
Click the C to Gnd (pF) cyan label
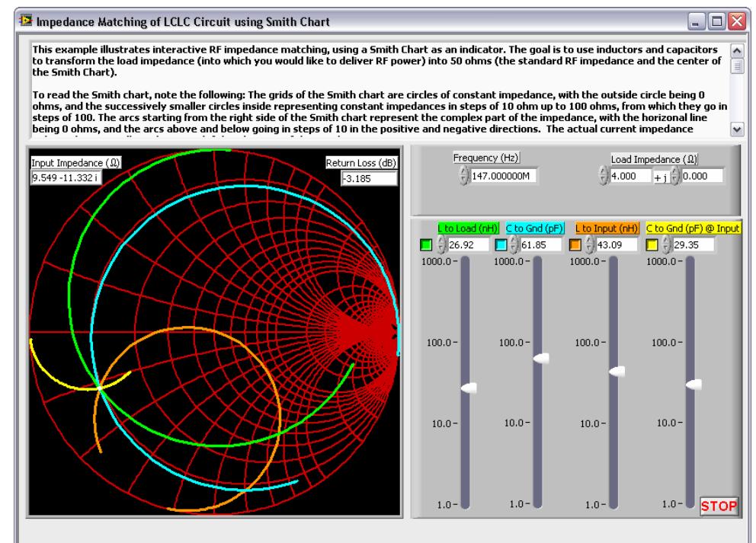coord(535,228)
